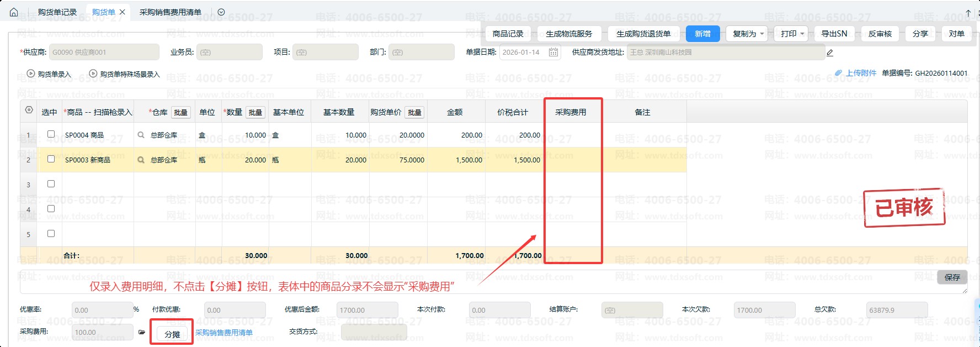Tick the checkbox for row 1 SP0004
This screenshot has width=980, height=347.
[x=51, y=134]
